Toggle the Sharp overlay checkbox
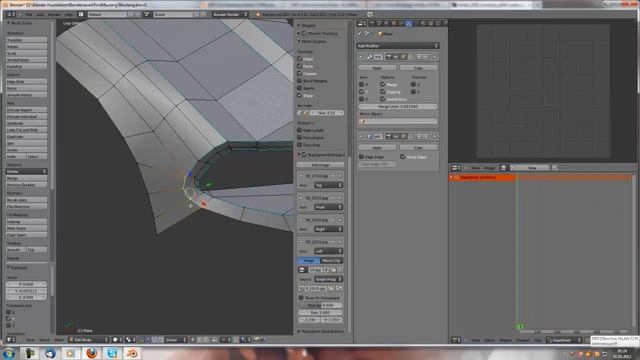 click(x=300, y=96)
